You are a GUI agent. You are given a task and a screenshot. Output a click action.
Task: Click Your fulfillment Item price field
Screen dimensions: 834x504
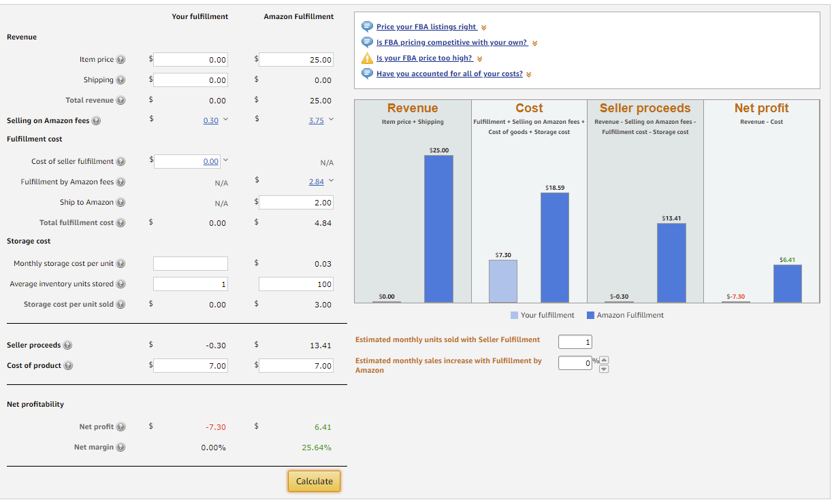point(191,60)
